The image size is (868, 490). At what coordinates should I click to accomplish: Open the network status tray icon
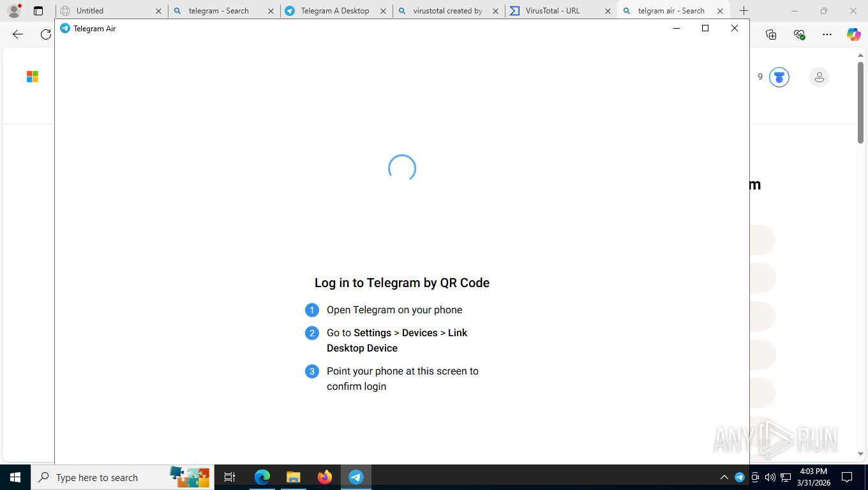click(786, 477)
